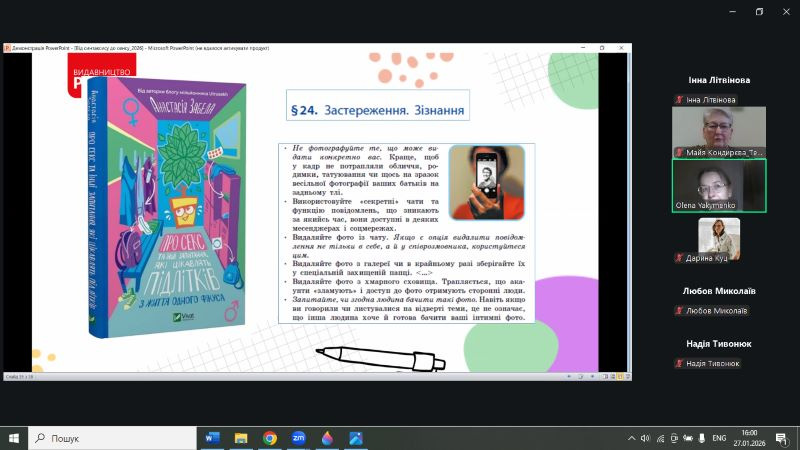The height and width of the screenshot is (450, 800).
Task: Open Google Chrome from the taskbar
Action: click(270, 438)
